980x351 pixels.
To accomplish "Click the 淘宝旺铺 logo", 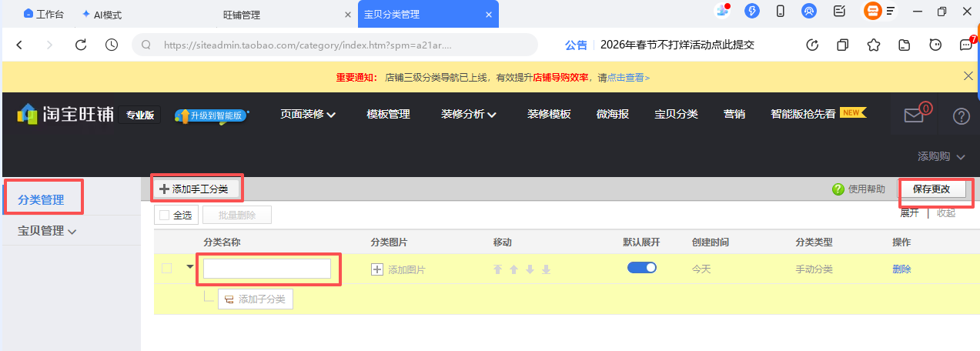I will coord(65,115).
